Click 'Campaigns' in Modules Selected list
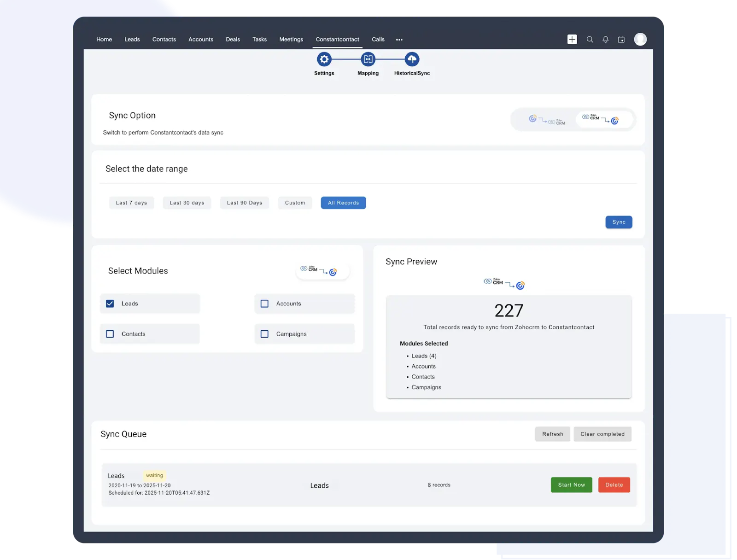Image resolution: width=737 pixels, height=560 pixels. pyautogui.click(x=426, y=387)
